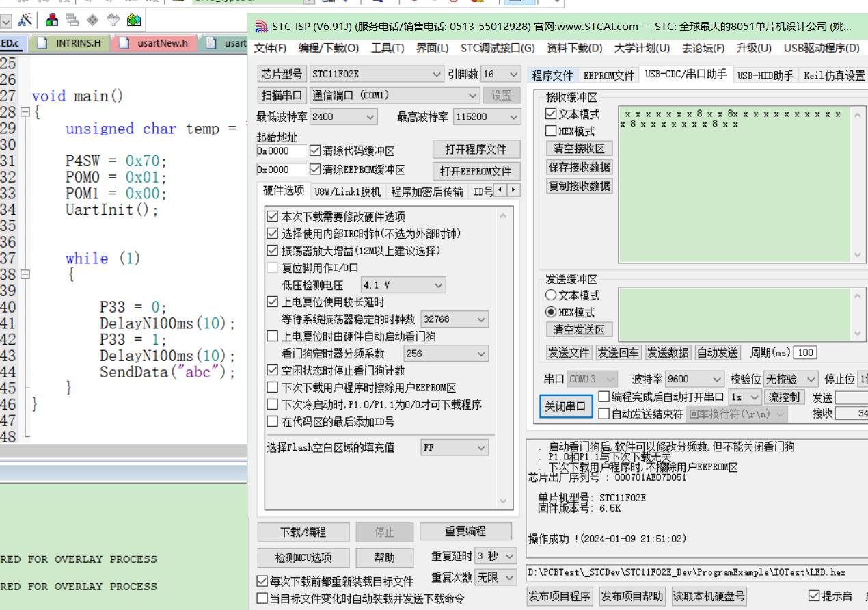This screenshot has width=868, height=610.
Task: Open the STC调试接口(G) menu
Action: point(498,48)
